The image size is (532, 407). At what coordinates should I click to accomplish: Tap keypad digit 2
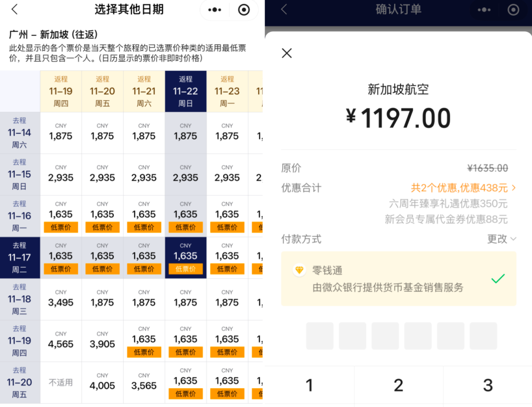click(399, 386)
